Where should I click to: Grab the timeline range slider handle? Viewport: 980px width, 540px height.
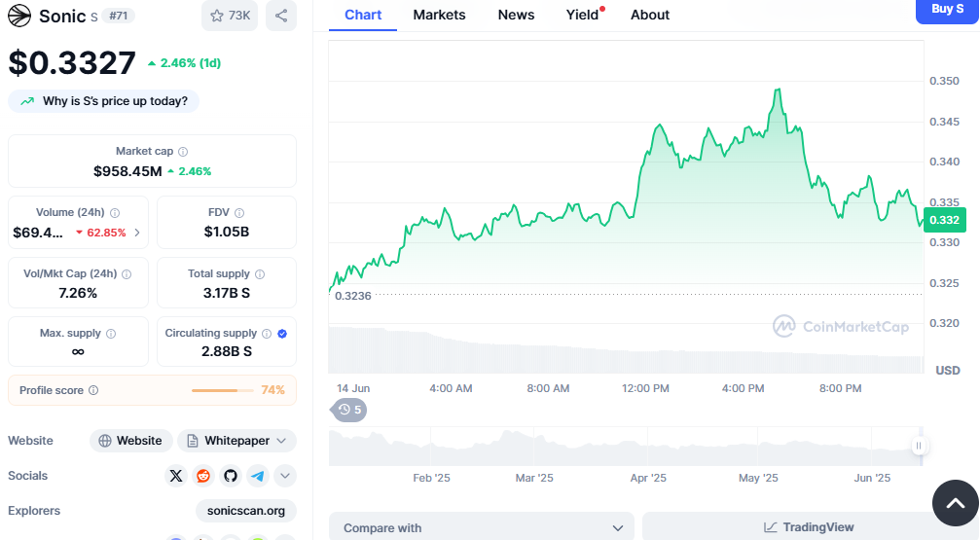(918, 446)
